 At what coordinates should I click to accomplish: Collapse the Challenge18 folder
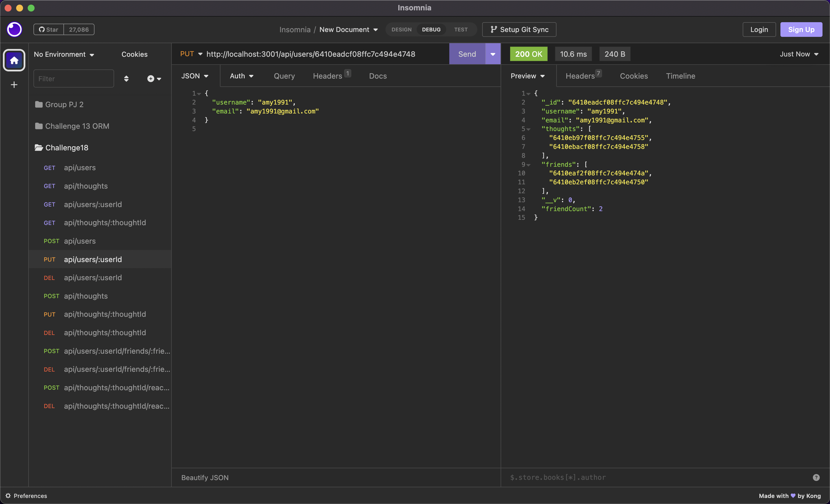click(x=66, y=147)
